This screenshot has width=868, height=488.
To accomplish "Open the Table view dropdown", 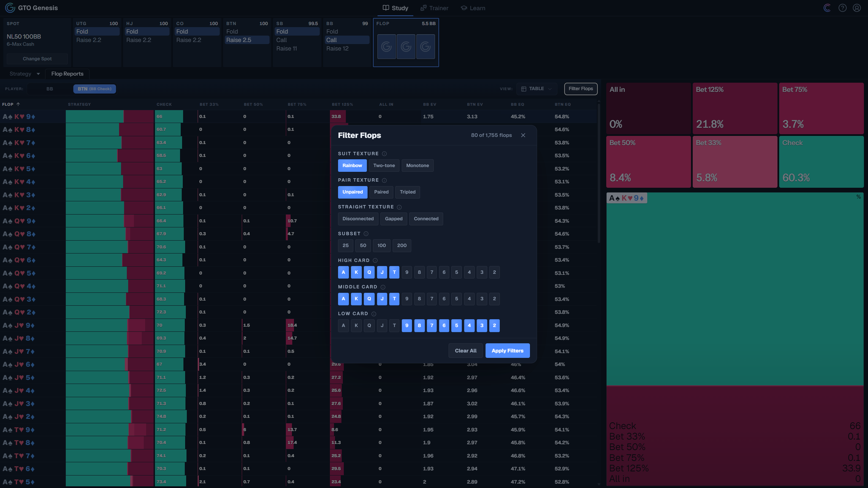I will click(x=536, y=89).
